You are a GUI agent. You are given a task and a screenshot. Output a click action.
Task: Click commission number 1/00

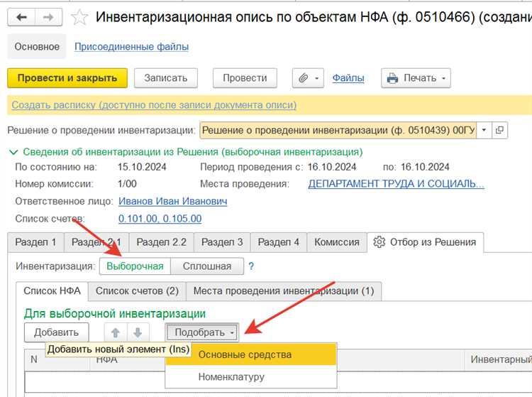pos(127,184)
